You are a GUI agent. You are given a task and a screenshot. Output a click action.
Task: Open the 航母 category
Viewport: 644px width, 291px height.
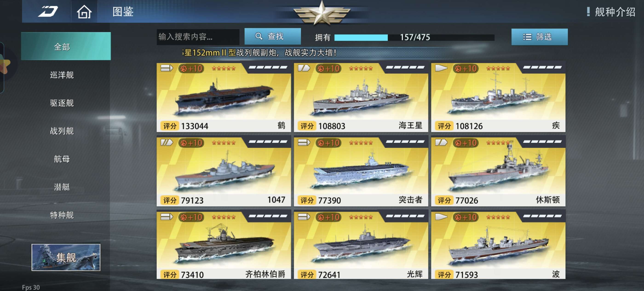(x=62, y=159)
